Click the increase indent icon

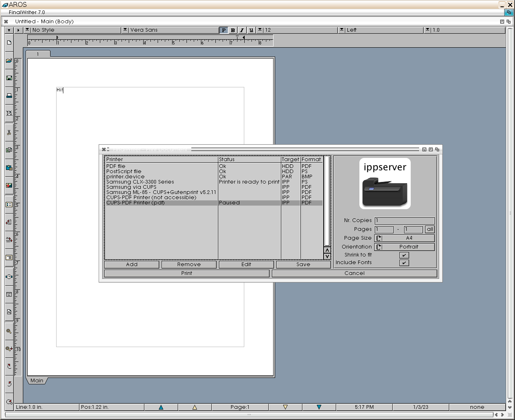9,240
